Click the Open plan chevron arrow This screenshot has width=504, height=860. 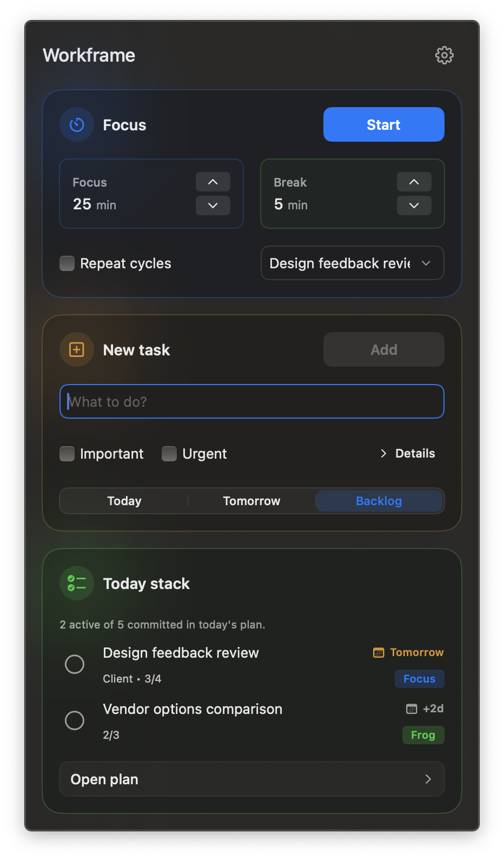pos(428,779)
